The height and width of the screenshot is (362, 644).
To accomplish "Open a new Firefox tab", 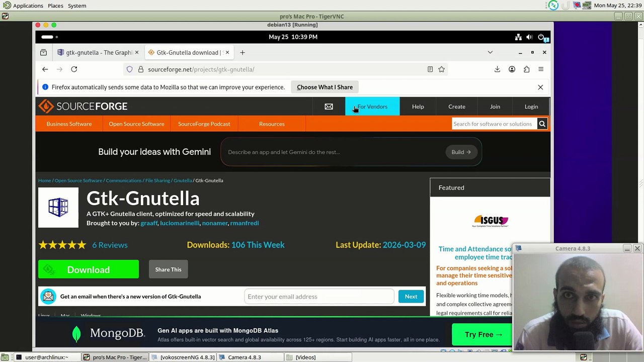I will click(242, 52).
